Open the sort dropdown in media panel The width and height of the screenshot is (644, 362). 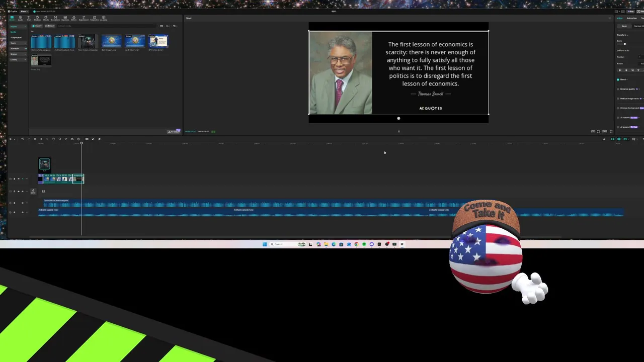tap(168, 26)
